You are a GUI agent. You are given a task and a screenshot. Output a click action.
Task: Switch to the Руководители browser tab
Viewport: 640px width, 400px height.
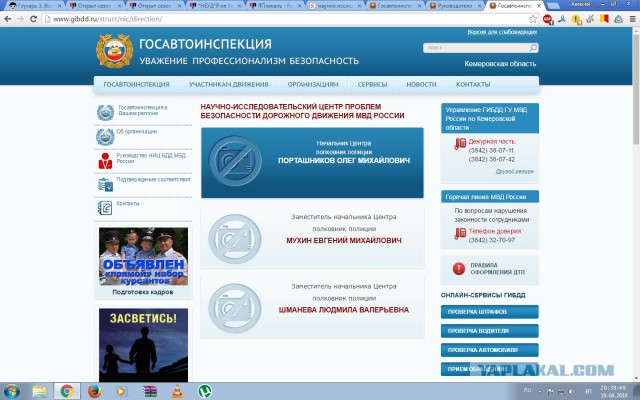(x=453, y=6)
